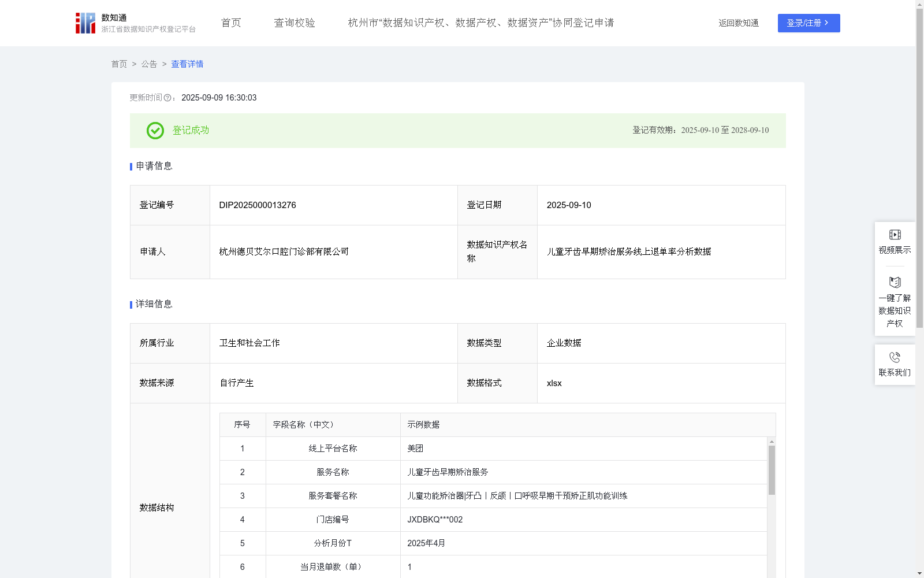Click the 登录/注册 button
The image size is (924, 578).
(x=808, y=23)
